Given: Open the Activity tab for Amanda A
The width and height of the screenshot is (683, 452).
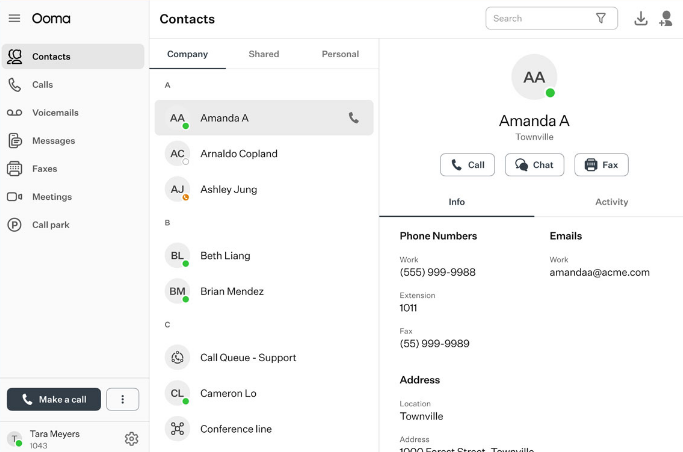Looking at the screenshot, I should click(611, 202).
